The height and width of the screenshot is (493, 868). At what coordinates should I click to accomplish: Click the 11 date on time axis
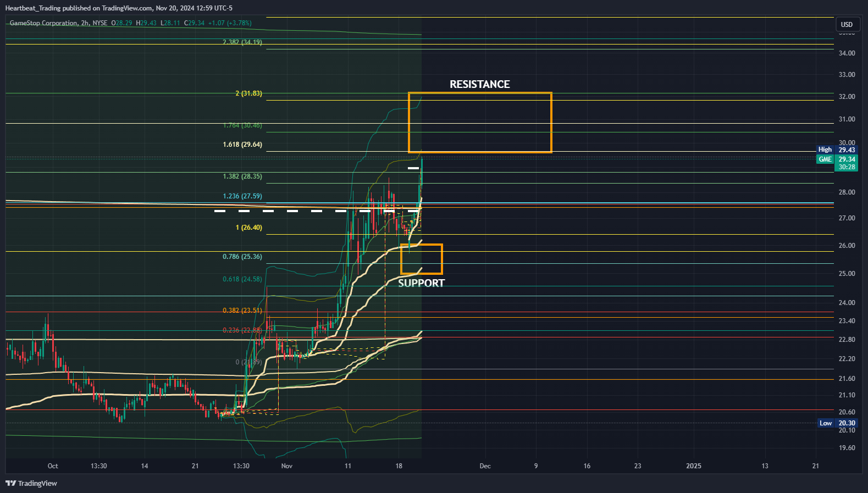[348, 466]
